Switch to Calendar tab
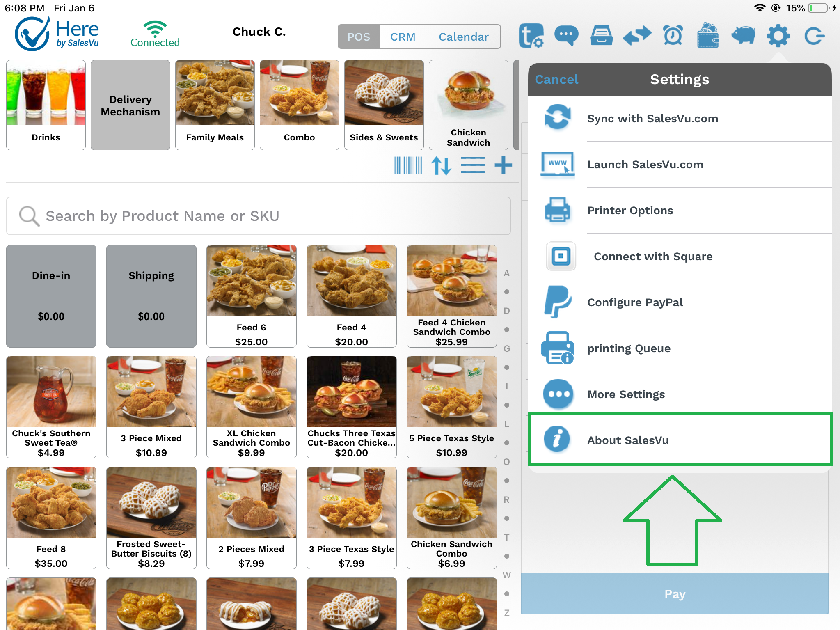The width and height of the screenshot is (840, 630). [463, 36]
